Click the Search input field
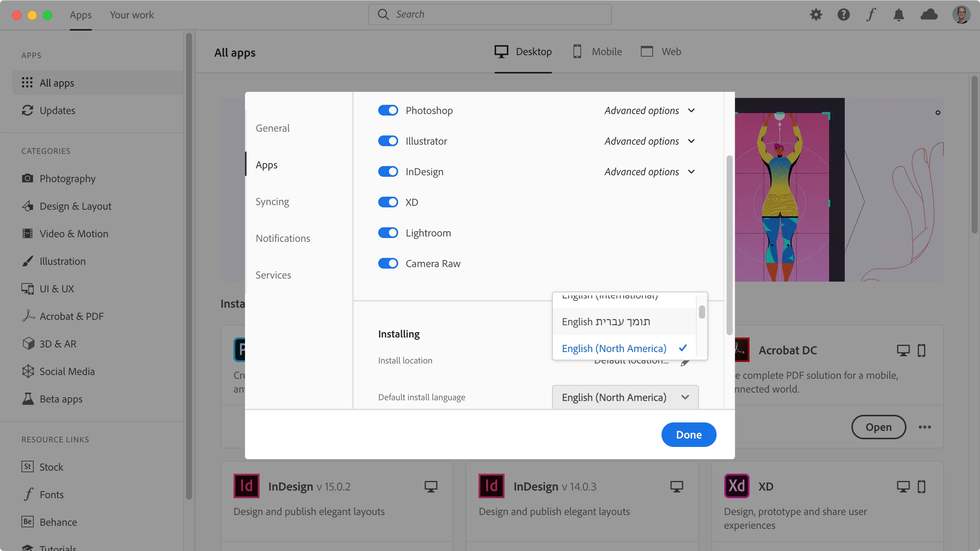 [x=490, y=15]
